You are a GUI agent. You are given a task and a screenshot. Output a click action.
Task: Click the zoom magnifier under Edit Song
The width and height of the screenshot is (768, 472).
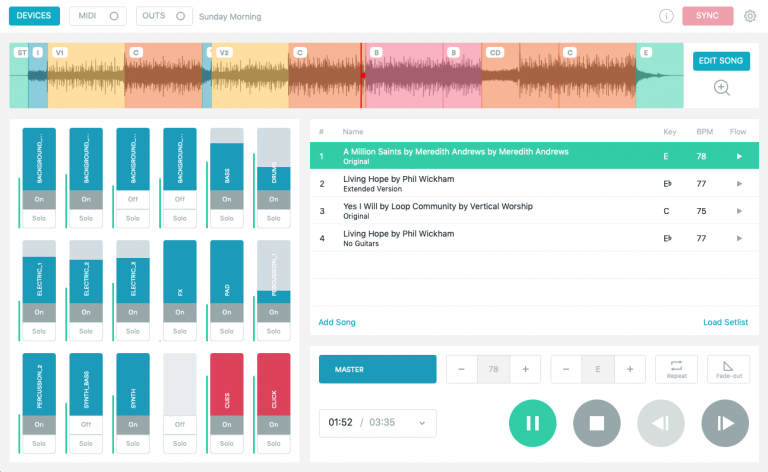click(721, 87)
